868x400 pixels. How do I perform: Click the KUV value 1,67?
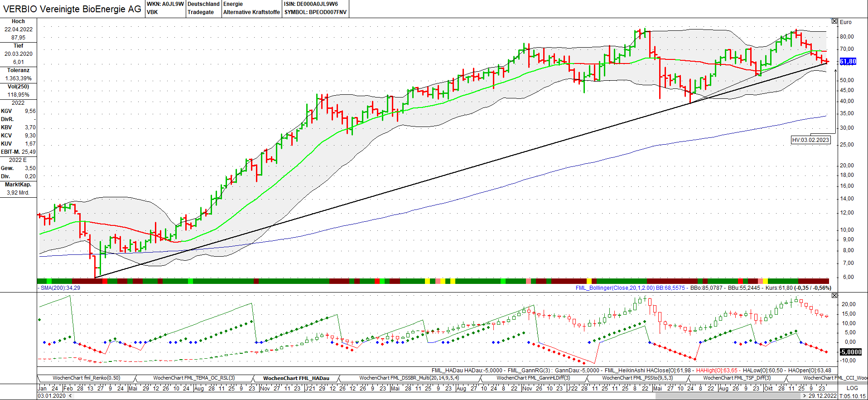pyautogui.click(x=30, y=144)
